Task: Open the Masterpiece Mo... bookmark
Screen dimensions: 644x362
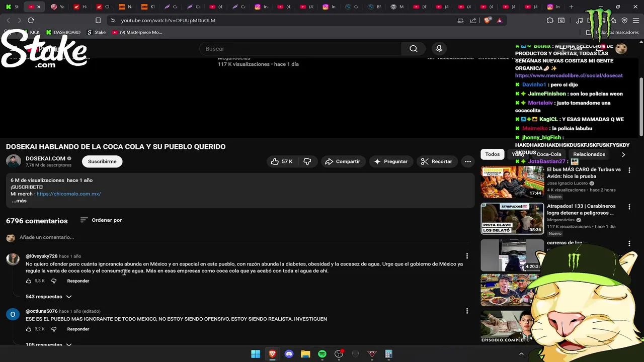Action: [x=137, y=32]
